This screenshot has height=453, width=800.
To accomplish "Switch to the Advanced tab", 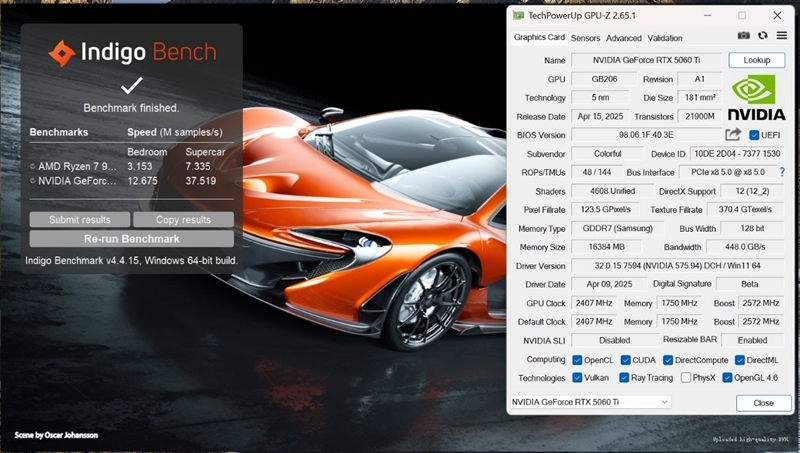I will [x=623, y=38].
